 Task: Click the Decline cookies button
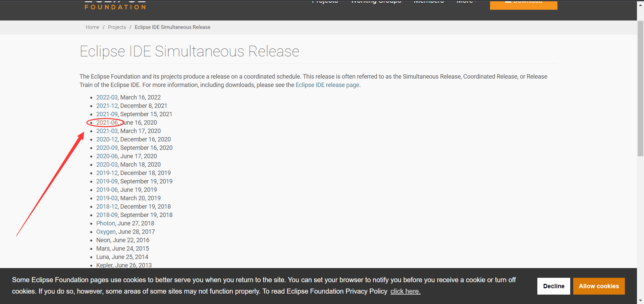coord(554,286)
